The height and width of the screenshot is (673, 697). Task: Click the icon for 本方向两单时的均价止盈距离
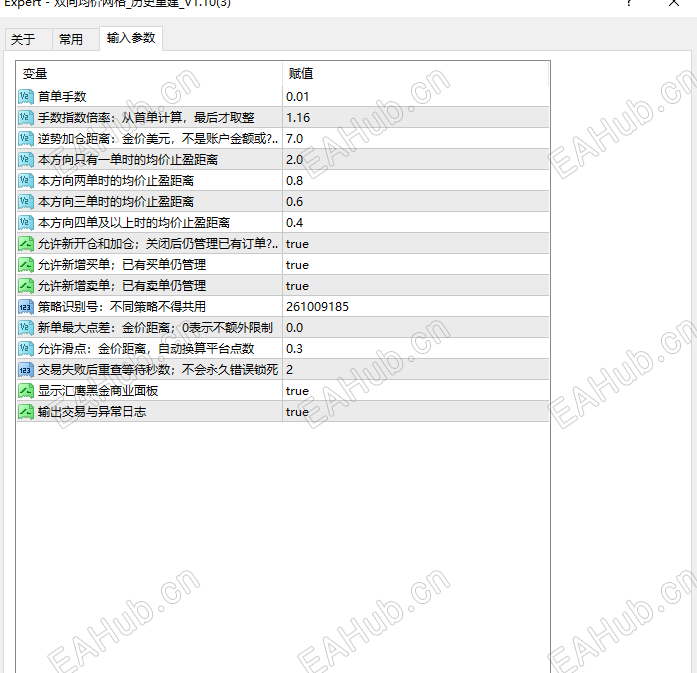26,180
